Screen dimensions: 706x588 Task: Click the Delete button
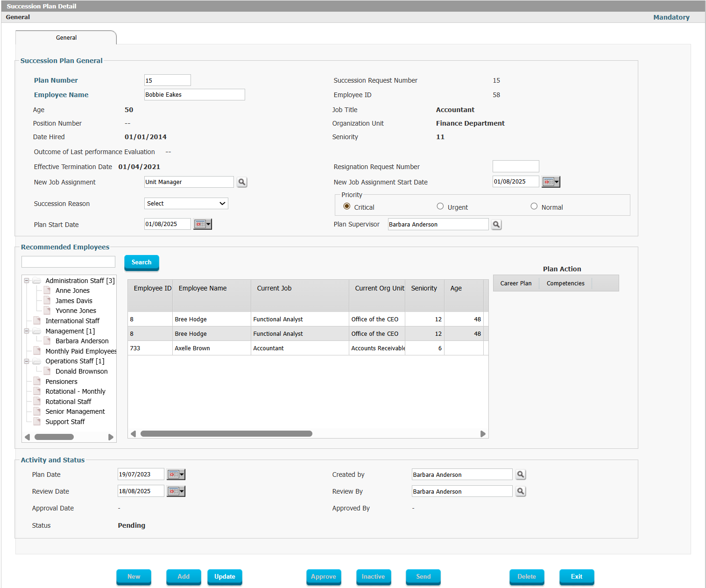527,577
